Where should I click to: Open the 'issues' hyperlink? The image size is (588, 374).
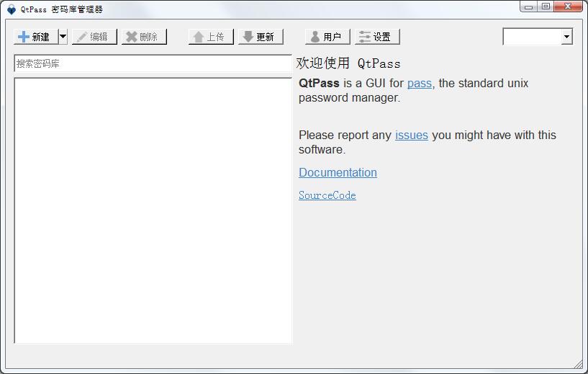[412, 135]
